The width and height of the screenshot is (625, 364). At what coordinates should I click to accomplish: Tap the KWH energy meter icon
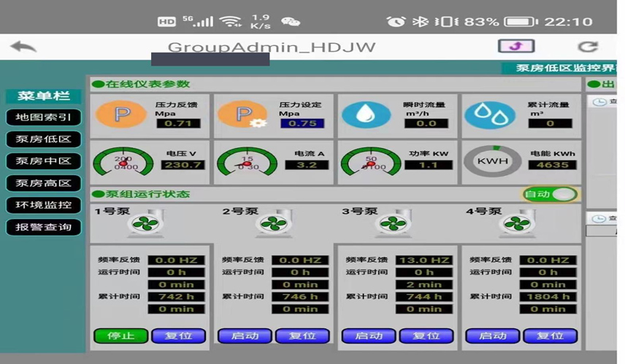point(493,162)
